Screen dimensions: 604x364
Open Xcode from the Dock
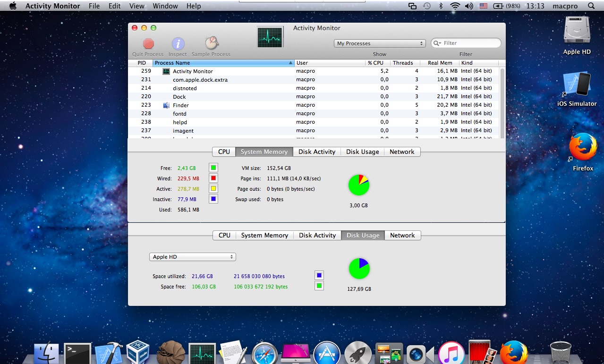tap(109, 353)
